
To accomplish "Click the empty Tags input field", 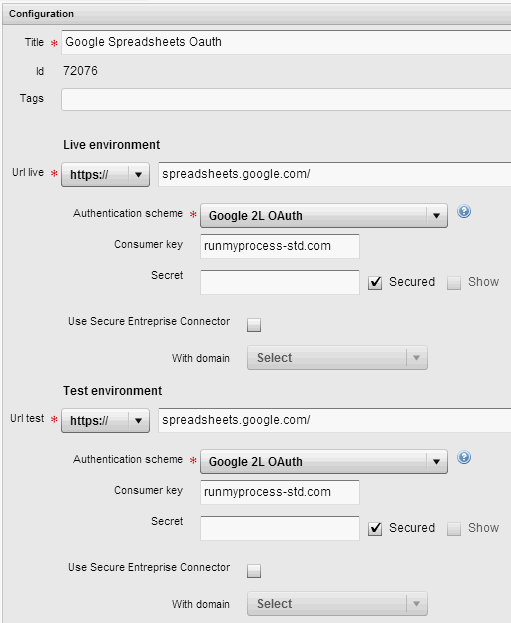I will [x=286, y=99].
